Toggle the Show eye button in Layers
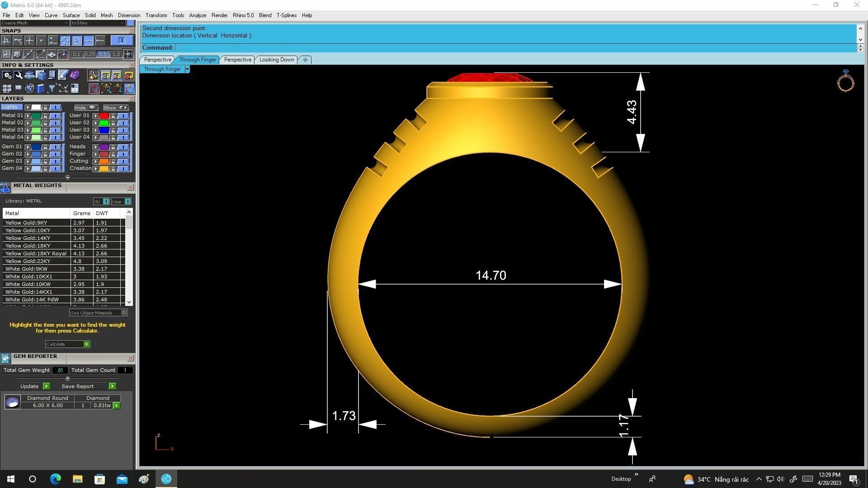The image size is (868, 488). tap(116, 108)
